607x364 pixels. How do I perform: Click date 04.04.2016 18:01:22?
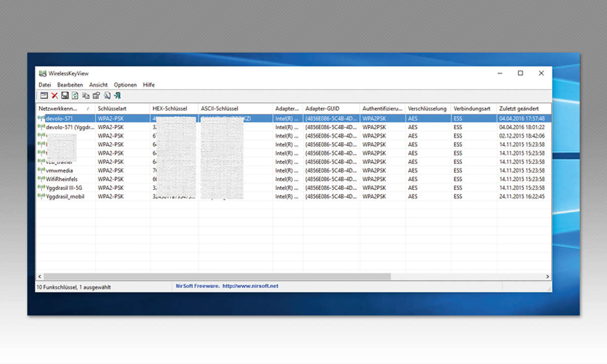coord(522,127)
